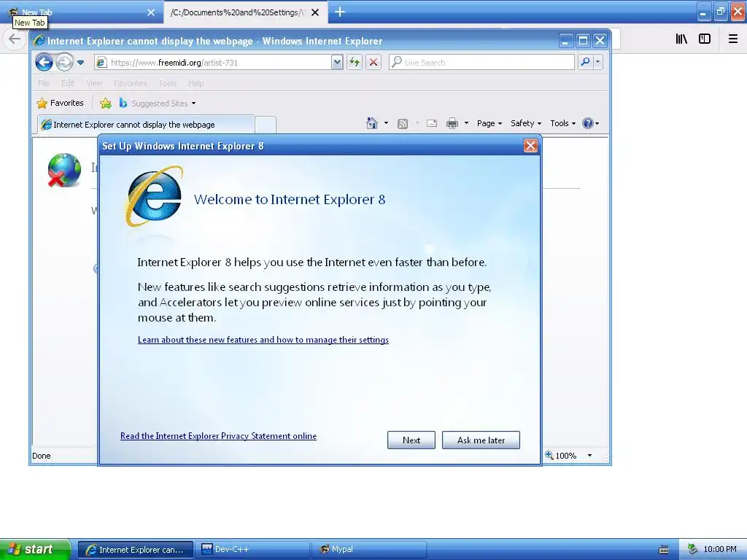Click the globe error icon on IE page
747x560 pixels.
(64, 169)
